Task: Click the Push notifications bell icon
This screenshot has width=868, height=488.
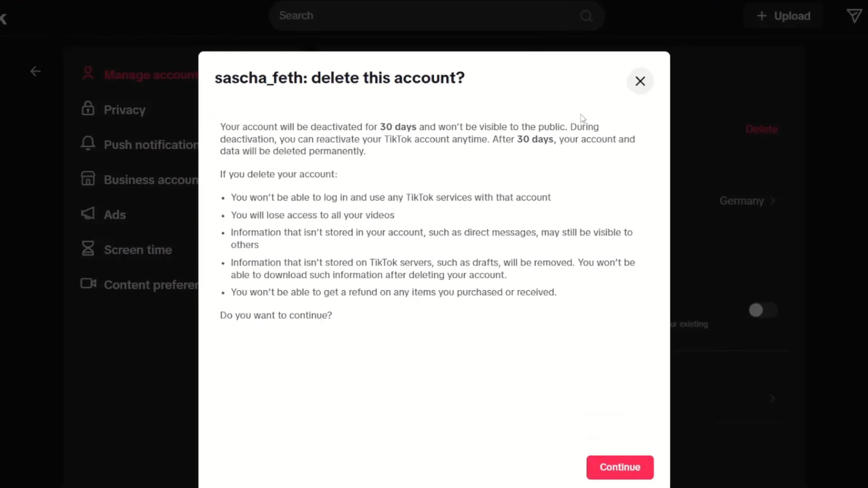Action: [88, 144]
